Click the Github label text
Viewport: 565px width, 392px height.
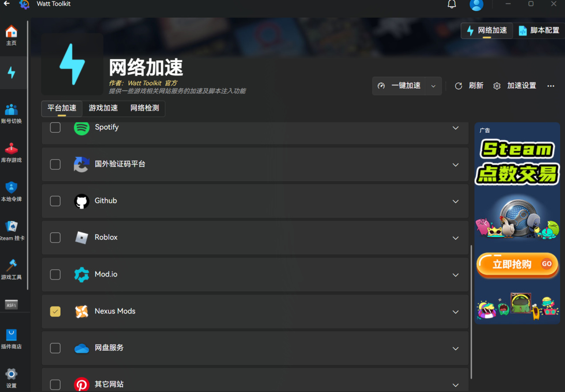tap(106, 201)
